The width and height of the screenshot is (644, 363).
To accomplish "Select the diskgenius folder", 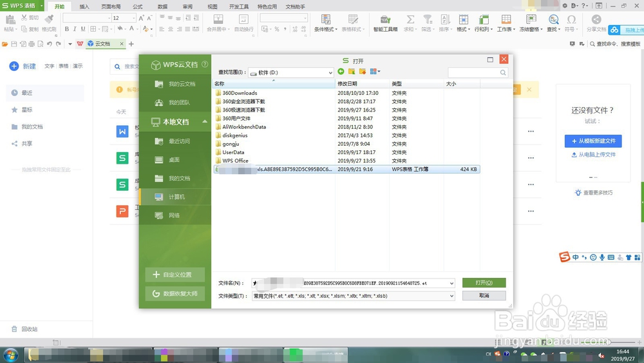I will pos(234,135).
